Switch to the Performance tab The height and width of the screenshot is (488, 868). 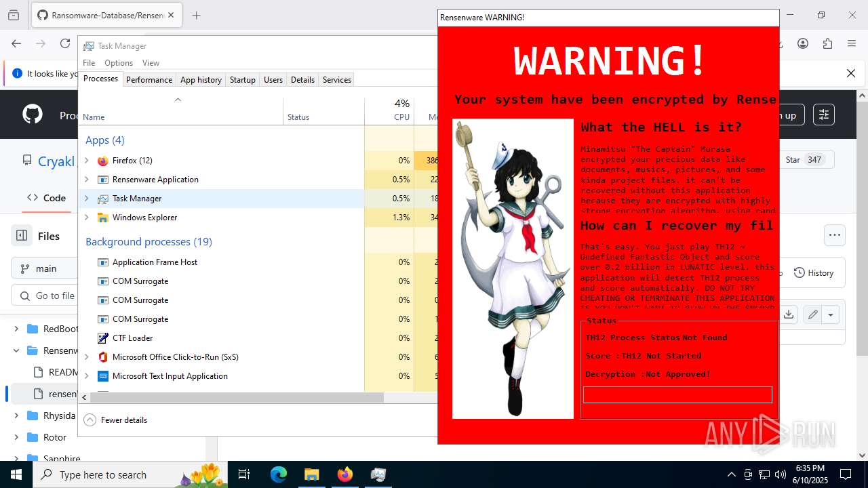[149, 79]
